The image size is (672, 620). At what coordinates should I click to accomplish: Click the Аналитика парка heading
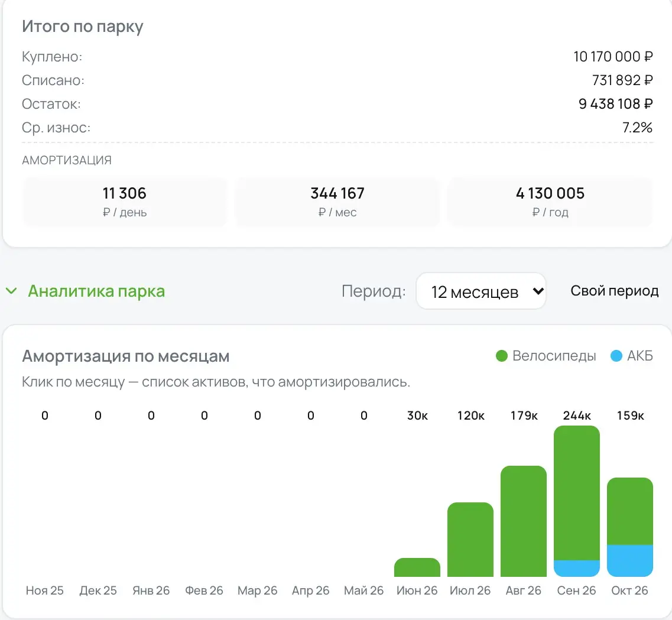[x=96, y=291]
